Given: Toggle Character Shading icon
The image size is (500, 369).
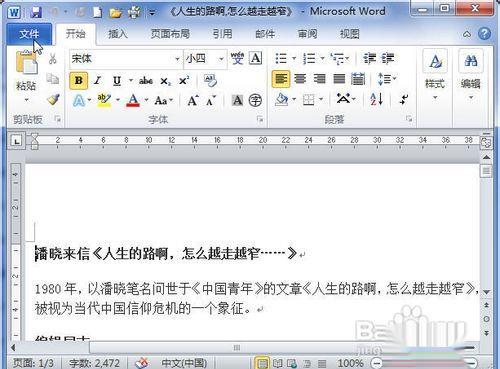Looking at the screenshot, I should [237, 100].
